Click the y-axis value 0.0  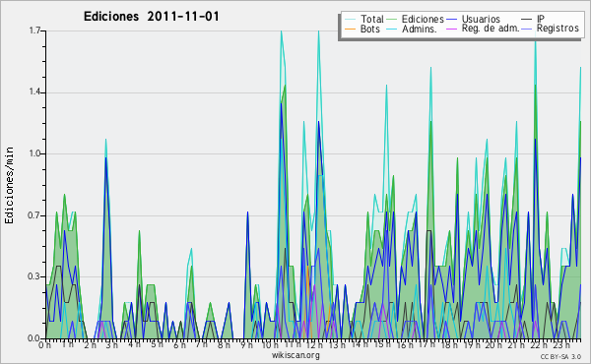(x=34, y=338)
